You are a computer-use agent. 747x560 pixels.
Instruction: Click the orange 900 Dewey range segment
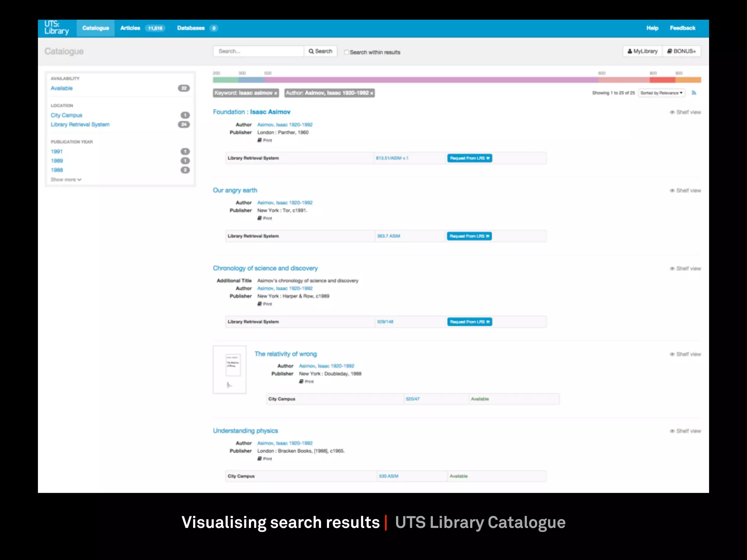click(x=688, y=80)
